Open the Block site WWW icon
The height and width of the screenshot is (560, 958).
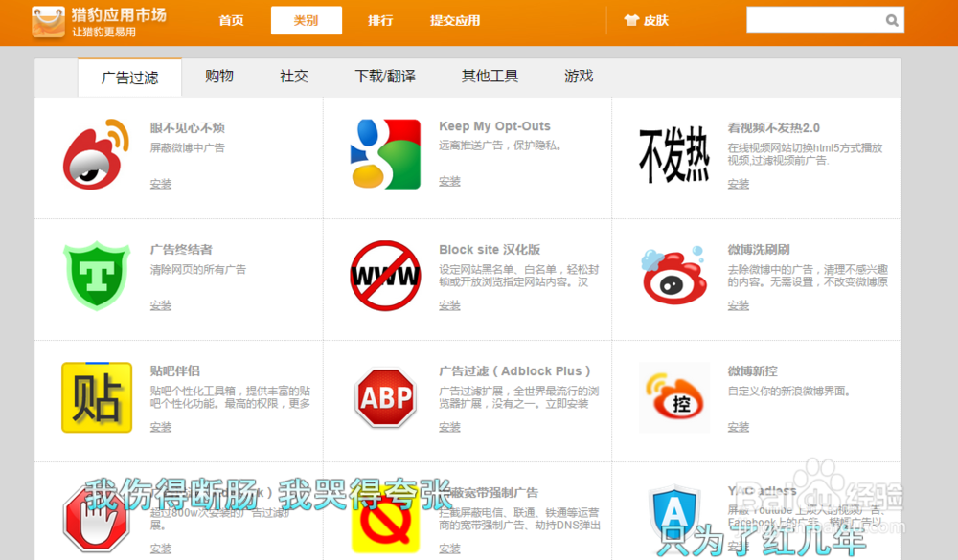[x=385, y=276]
